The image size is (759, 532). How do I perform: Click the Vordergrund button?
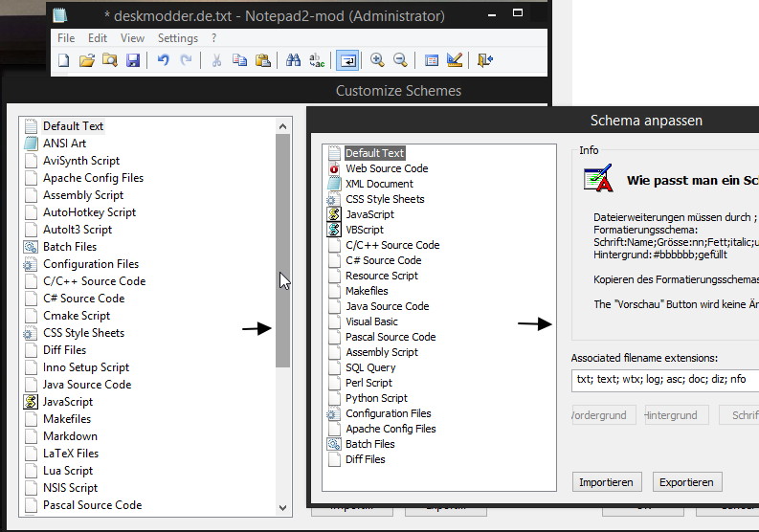tap(604, 415)
